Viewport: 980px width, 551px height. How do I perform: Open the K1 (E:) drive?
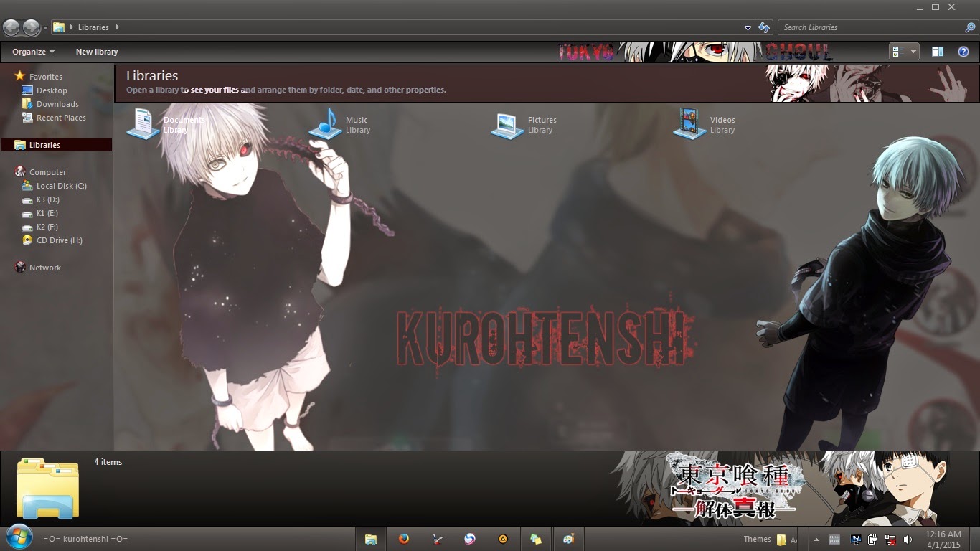tap(47, 213)
